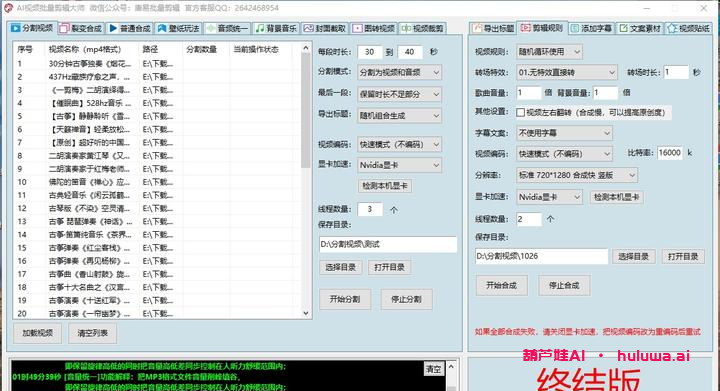Screen dimensions: 720x391
Task: Click the 音频统一 waveform icon
Action: [210, 28]
